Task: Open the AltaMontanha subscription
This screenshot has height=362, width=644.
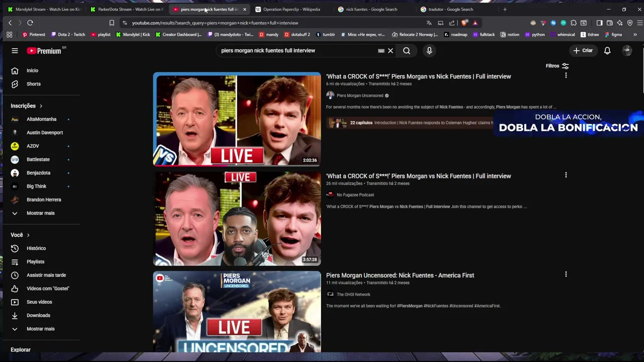Action: click(x=40, y=119)
